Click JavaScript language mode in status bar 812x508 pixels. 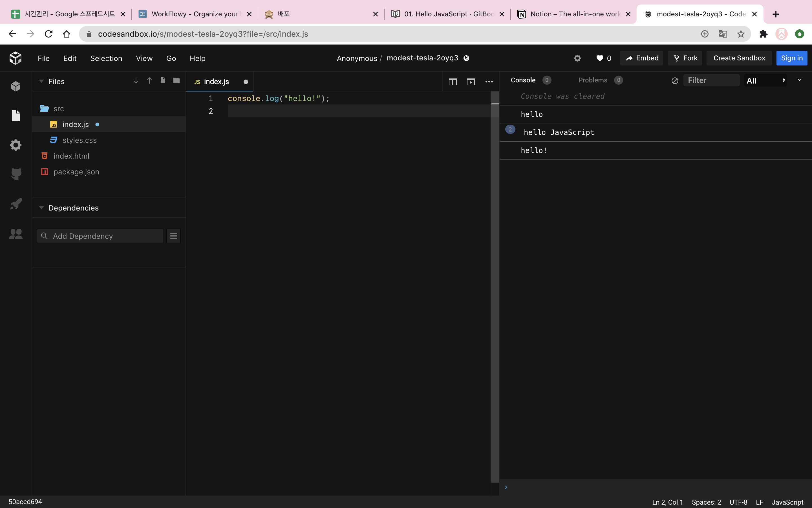coord(787,502)
